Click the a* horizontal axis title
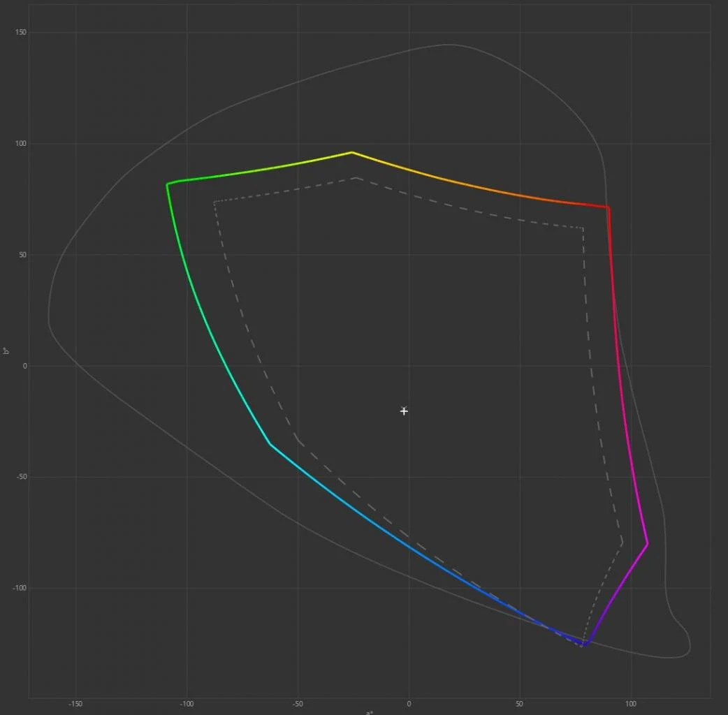The image size is (728, 715). 370,712
